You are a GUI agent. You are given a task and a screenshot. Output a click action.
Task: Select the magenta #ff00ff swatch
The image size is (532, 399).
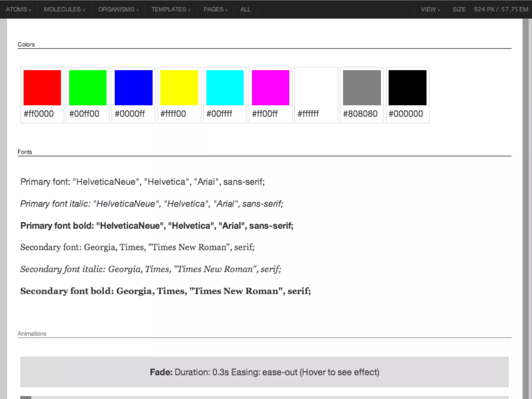tap(270, 88)
